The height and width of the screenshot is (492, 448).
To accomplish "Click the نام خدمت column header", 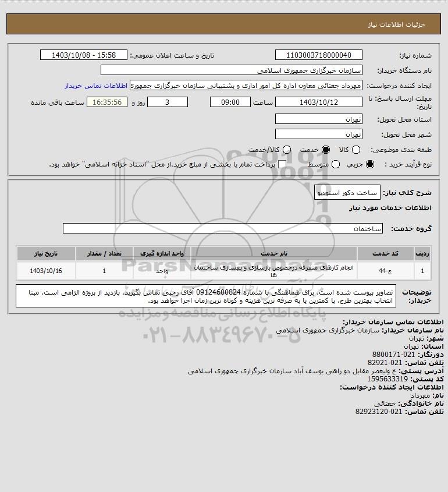I will tap(273, 253).
